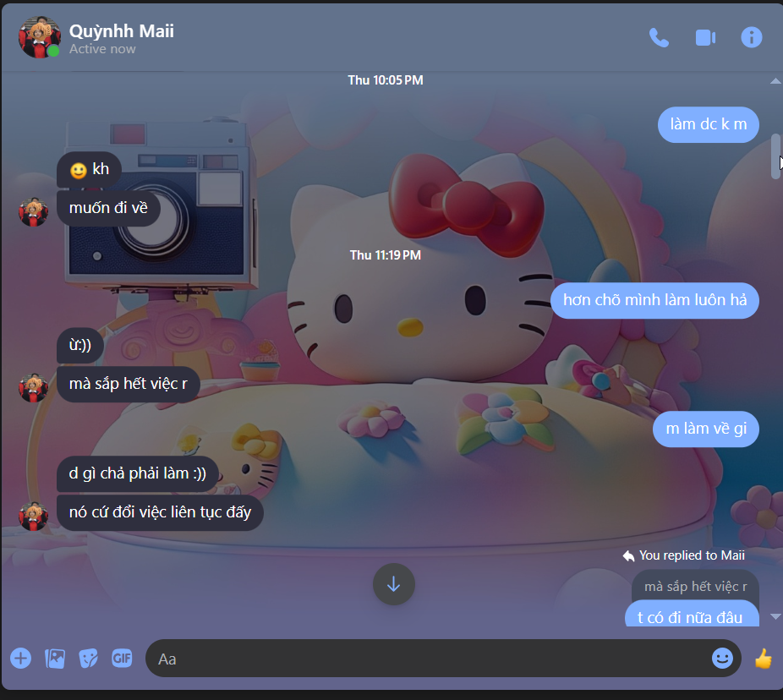Click the "Thu 10:05 PM" timestamp
Image resolution: width=783 pixels, height=700 pixels.
tap(385, 80)
